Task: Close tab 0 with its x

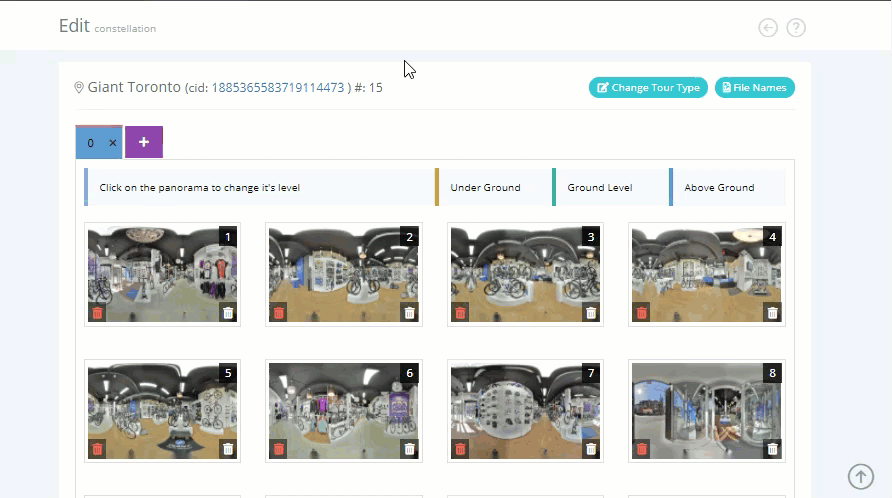Action: tap(113, 143)
